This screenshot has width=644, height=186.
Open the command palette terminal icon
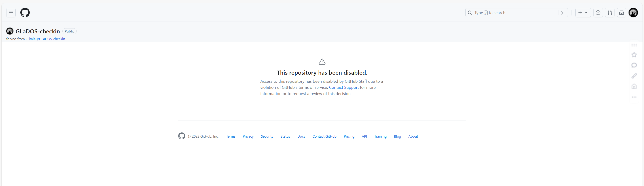pyautogui.click(x=563, y=13)
